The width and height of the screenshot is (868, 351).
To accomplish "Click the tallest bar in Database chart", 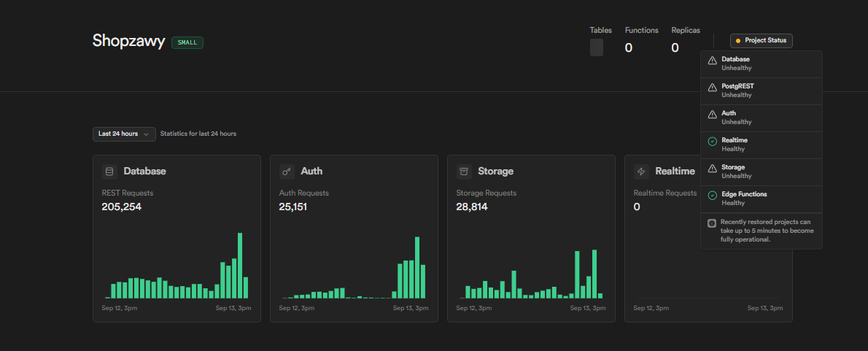I will tap(240, 266).
